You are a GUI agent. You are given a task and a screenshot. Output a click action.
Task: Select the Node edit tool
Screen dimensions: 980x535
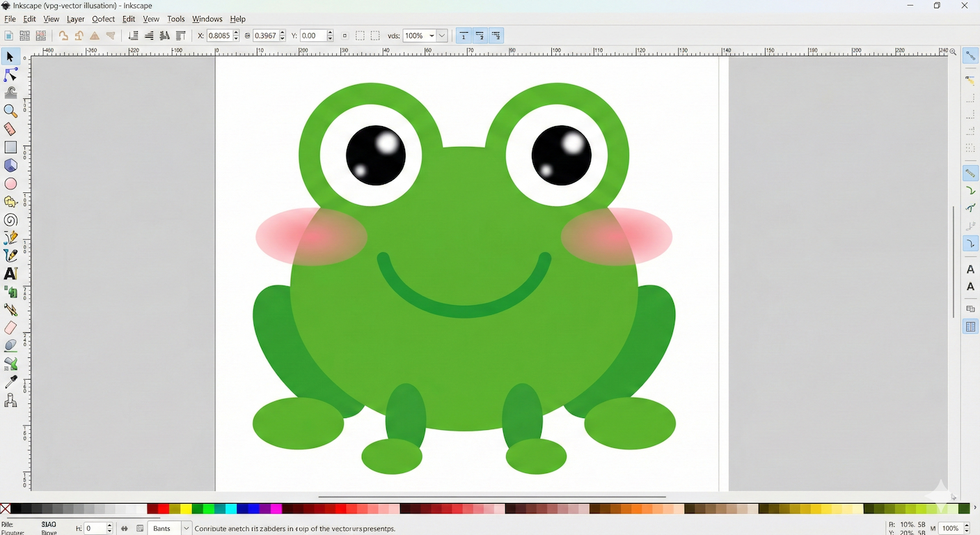click(10, 75)
